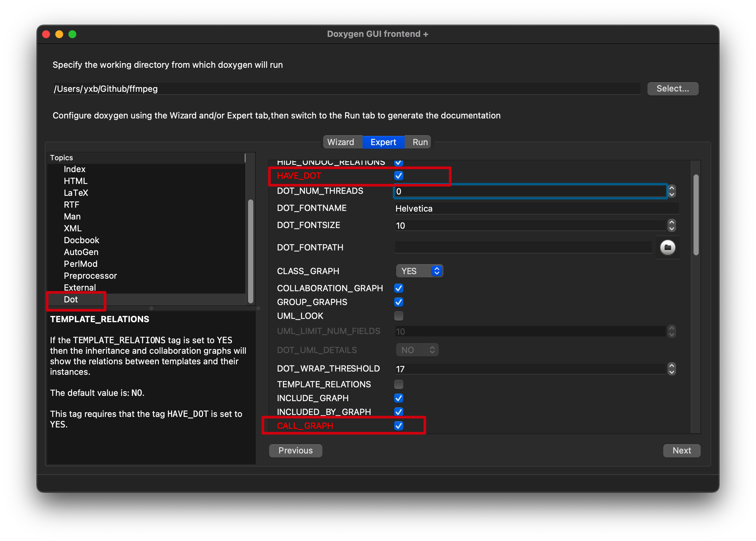Select the Docbook topic
The image size is (756, 541).
(x=82, y=240)
